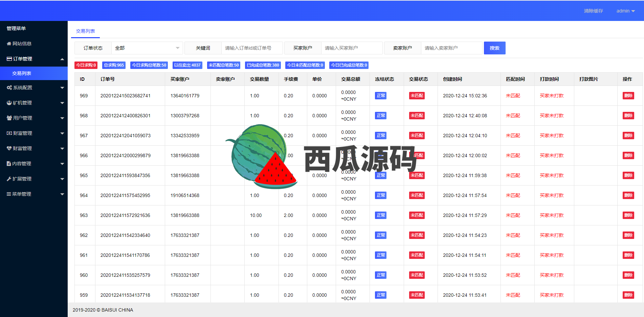
Task: Delete order row 963
Action: [x=628, y=215]
